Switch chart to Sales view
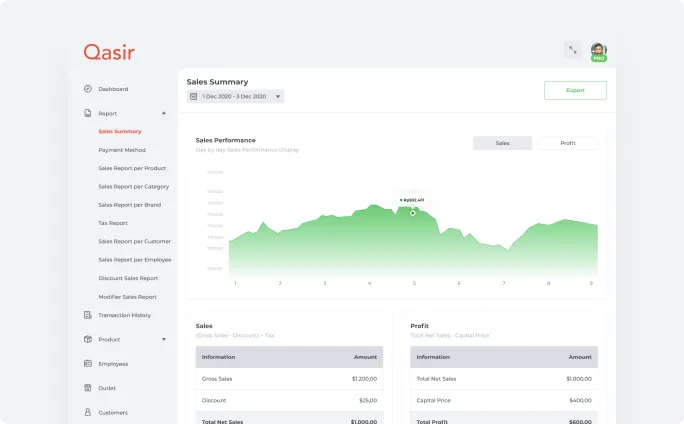Image resolution: width=684 pixels, height=424 pixels. (x=502, y=143)
